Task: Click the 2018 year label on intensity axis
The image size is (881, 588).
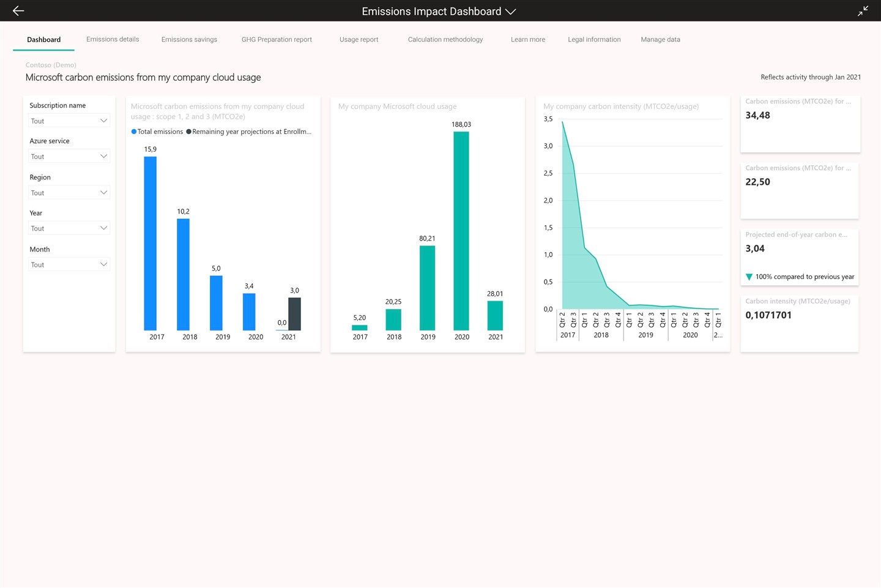Action: click(x=601, y=335)
